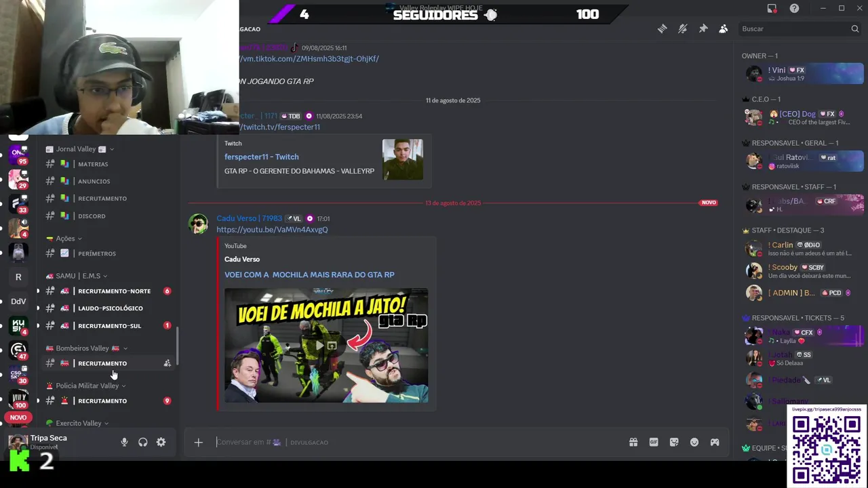Open the Threads icon in channel header
This screenshot has height=488, width=868.
tap(663, 28)
